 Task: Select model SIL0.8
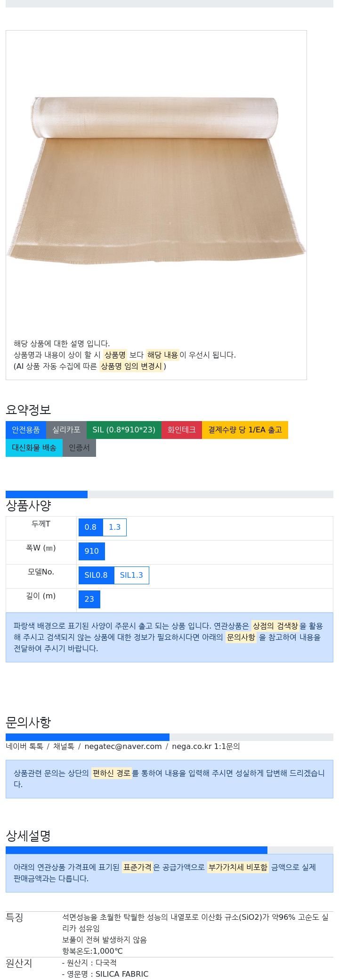coord(96,575)
